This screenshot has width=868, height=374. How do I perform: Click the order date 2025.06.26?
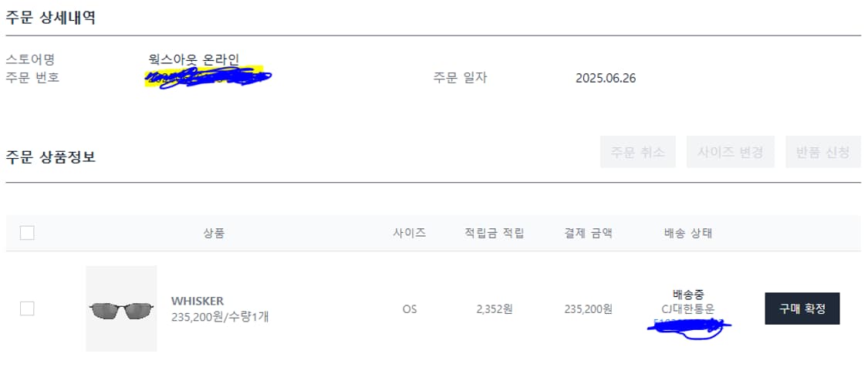(606, 78)
